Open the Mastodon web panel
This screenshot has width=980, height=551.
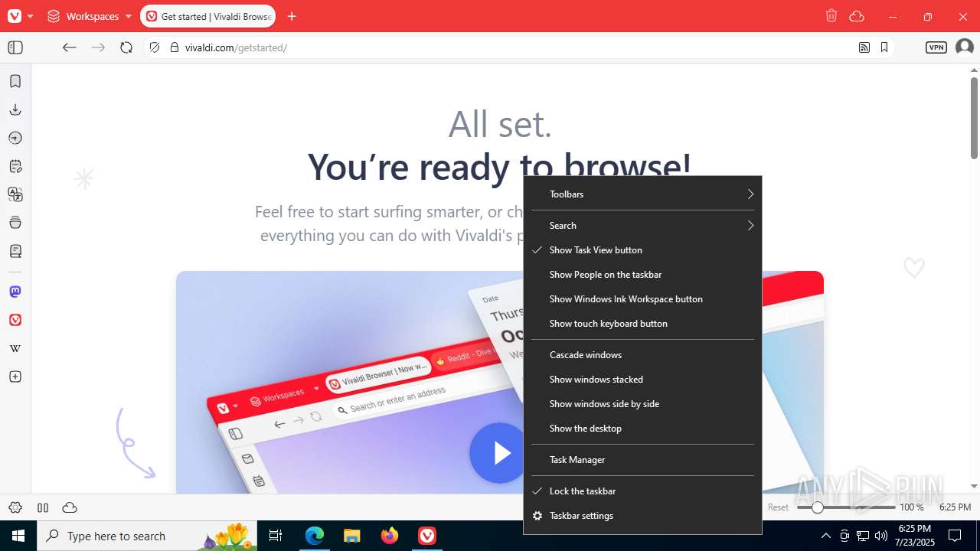click(15, 292)
